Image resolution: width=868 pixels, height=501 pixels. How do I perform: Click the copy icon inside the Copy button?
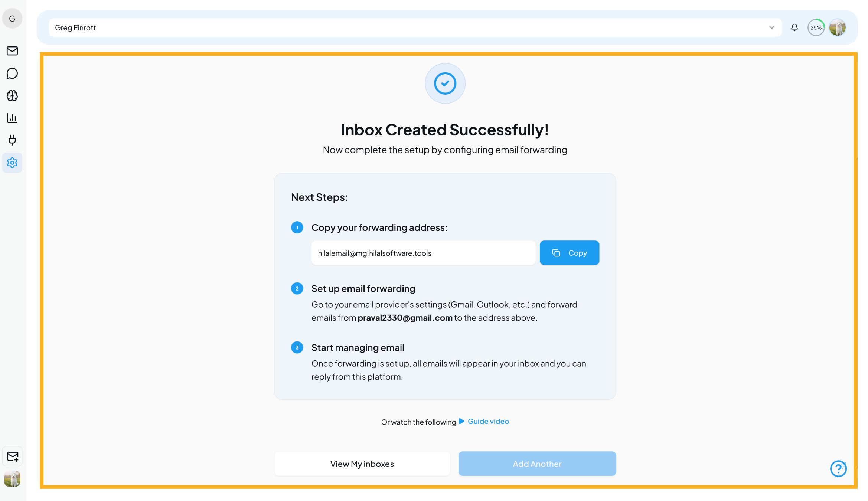556,253
